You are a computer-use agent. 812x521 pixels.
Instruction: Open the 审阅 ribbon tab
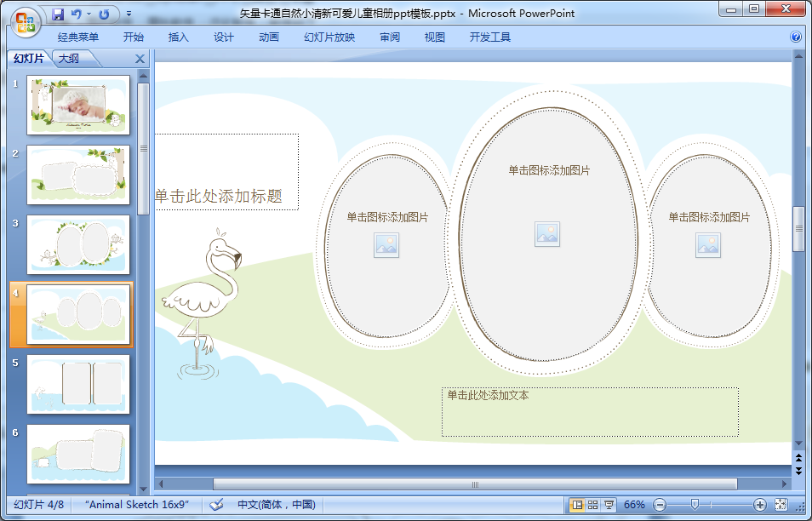tap(390, 37)
